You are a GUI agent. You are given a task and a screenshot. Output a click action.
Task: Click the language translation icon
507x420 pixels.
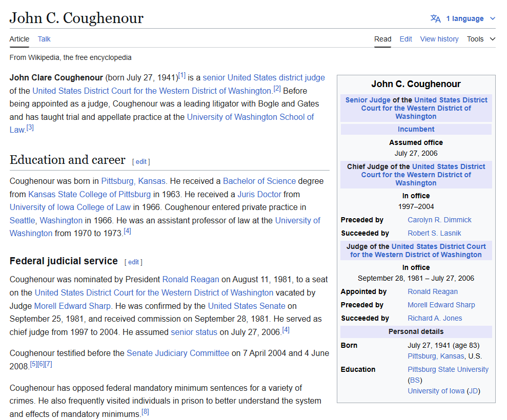436,19
